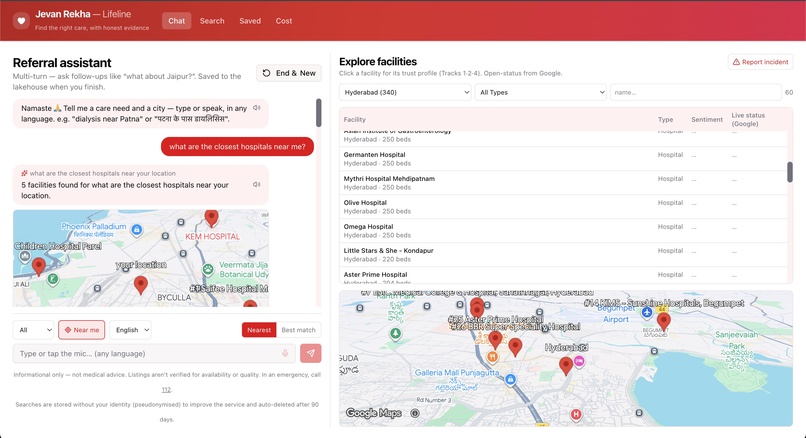Open the All category dropdown in chat

[x=33, y=330]
